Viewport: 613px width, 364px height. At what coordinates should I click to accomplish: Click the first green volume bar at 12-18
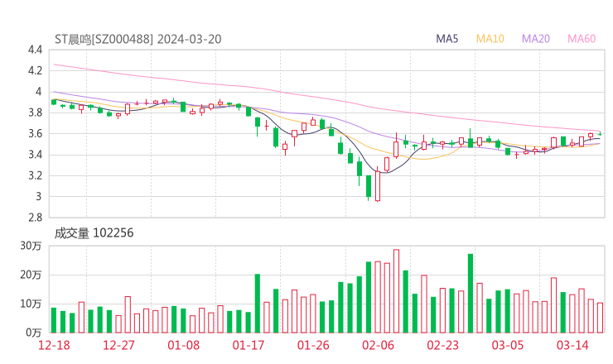tap(54, 320)
